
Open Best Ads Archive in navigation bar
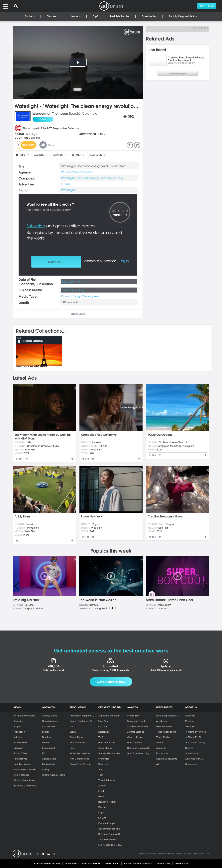click(120, 16)
